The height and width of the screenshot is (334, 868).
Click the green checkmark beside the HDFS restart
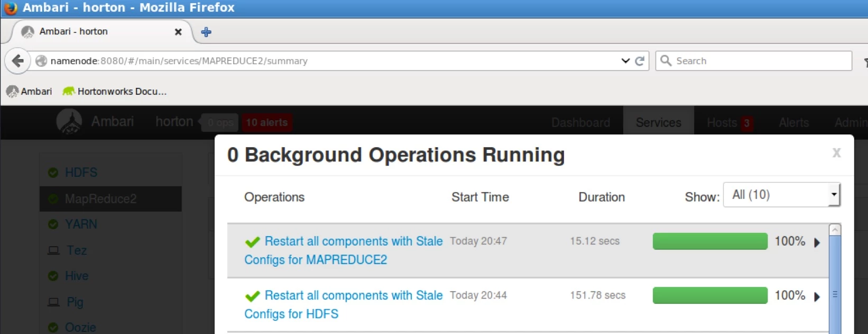coord(253,296)
